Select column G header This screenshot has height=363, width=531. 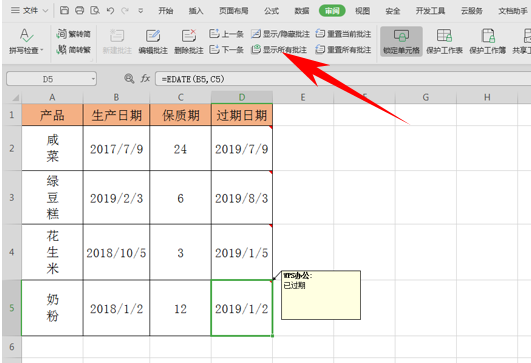tap(426, 98)
